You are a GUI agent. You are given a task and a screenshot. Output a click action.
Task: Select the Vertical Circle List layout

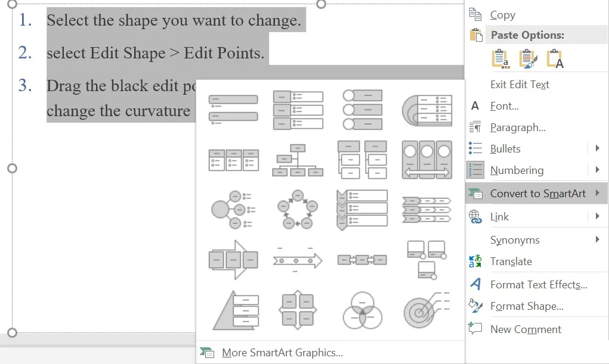[363, 110]
